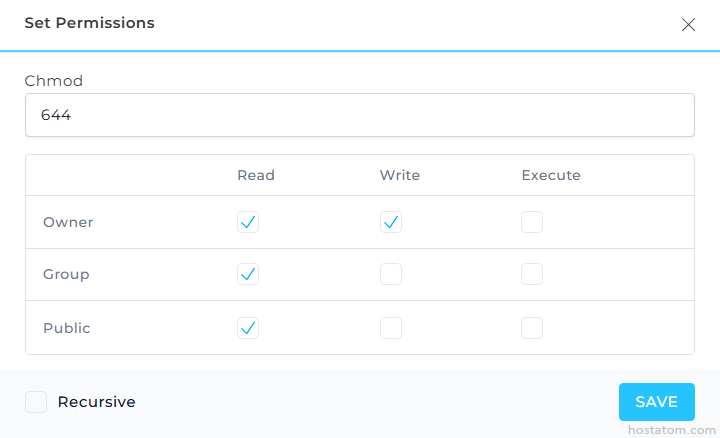Click the Group row label
Image resolution: width=720 pixels, height=438 pixels.
click(x=66, y=274)
